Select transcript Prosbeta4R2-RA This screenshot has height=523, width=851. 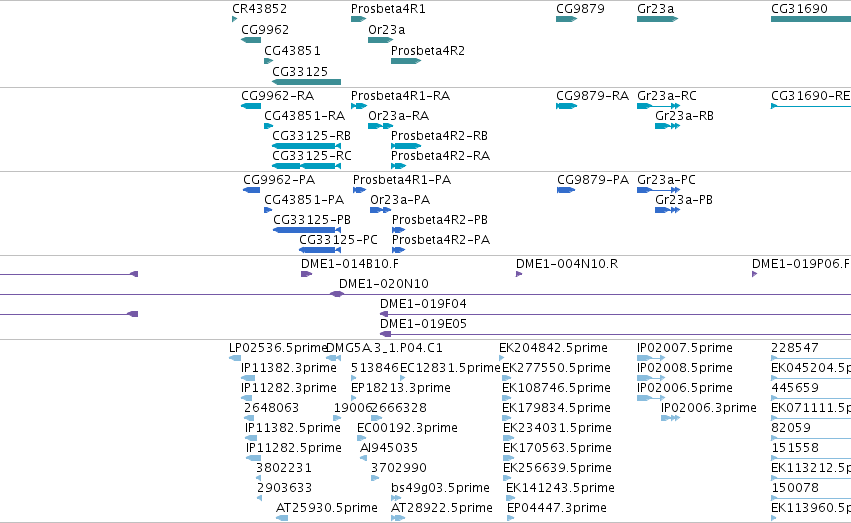pos(440,156)
